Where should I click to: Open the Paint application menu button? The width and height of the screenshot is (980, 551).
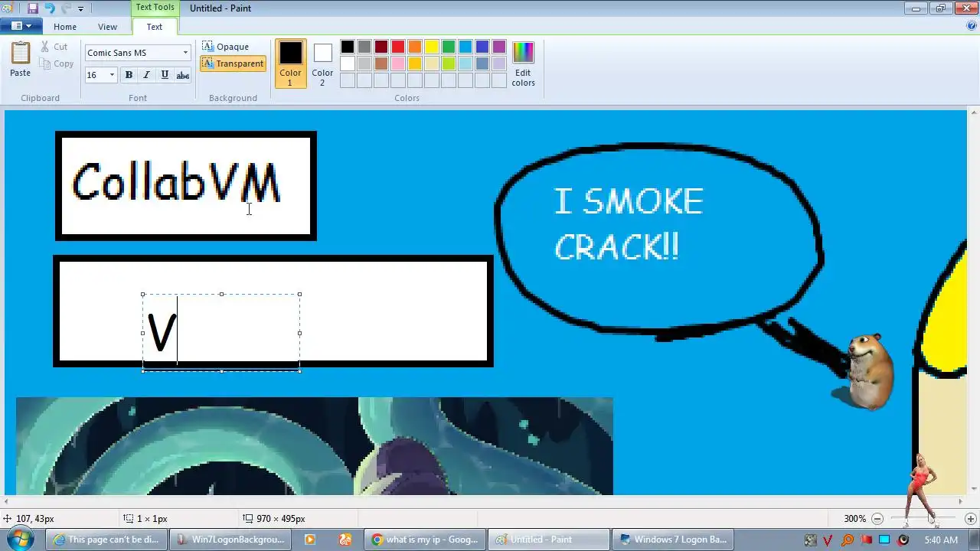pyautogui.click(x=21, y=26)
